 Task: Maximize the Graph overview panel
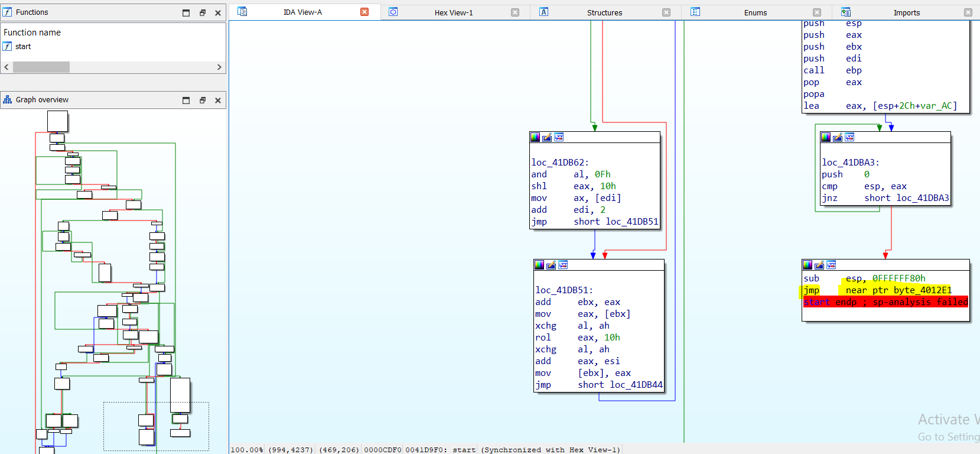pos(186,100)
